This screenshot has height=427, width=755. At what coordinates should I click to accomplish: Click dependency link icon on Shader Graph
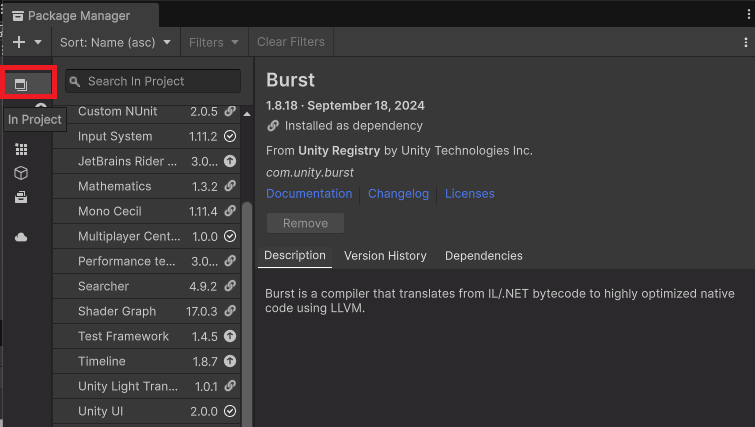pyautogui.click(x=230, y=311)
